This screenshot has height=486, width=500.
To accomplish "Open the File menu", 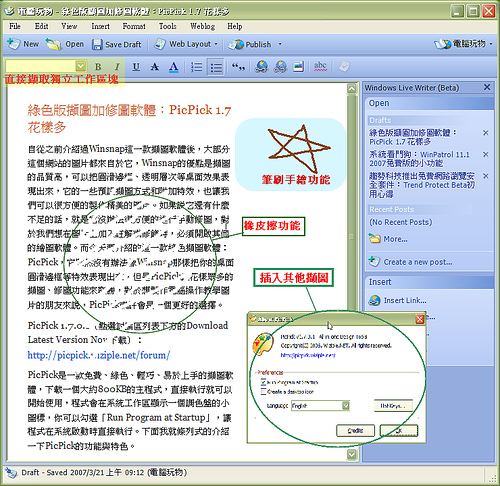I will [15, 26].
